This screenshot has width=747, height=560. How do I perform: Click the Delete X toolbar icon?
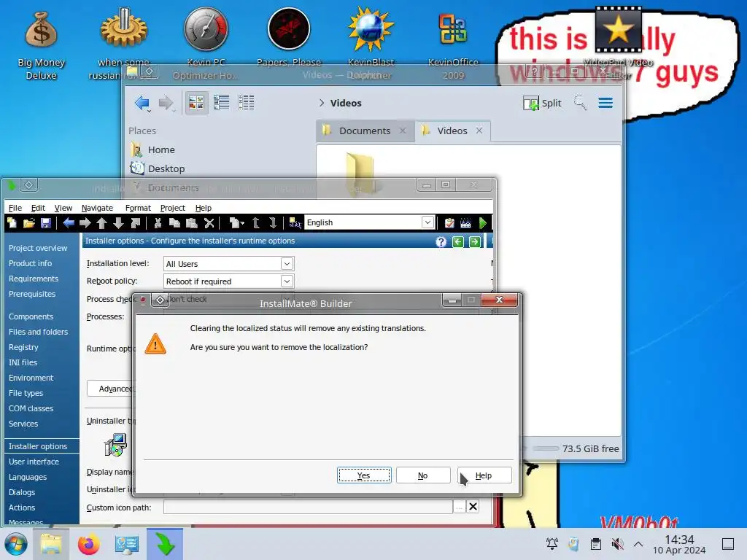pyautogui.click(x=209, y=223)
